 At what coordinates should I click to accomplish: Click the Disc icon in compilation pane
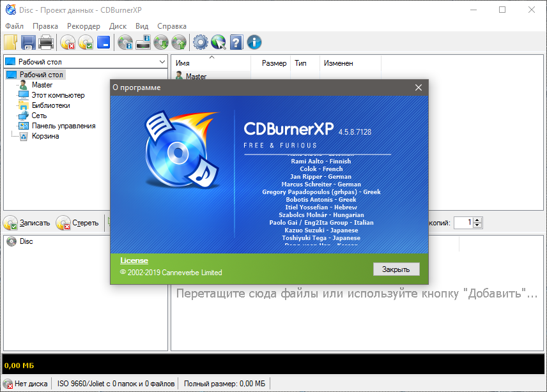click(12, 241)
